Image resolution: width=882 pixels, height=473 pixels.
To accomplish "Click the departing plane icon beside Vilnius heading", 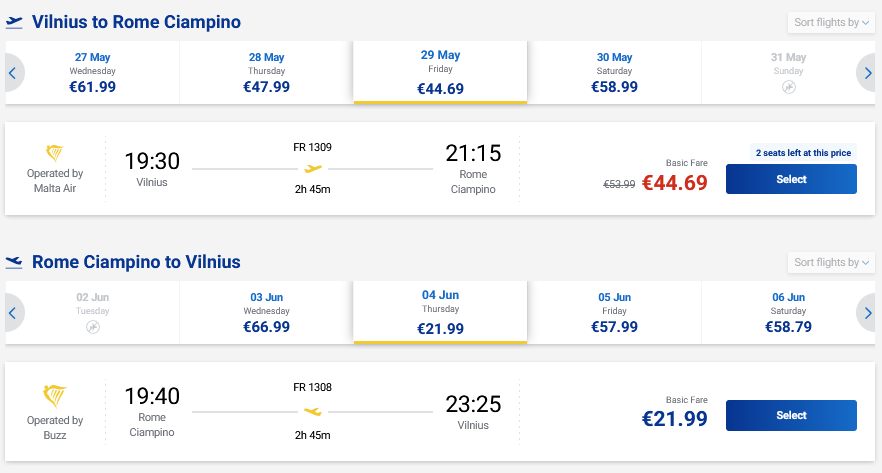I will tap(14, 22).
